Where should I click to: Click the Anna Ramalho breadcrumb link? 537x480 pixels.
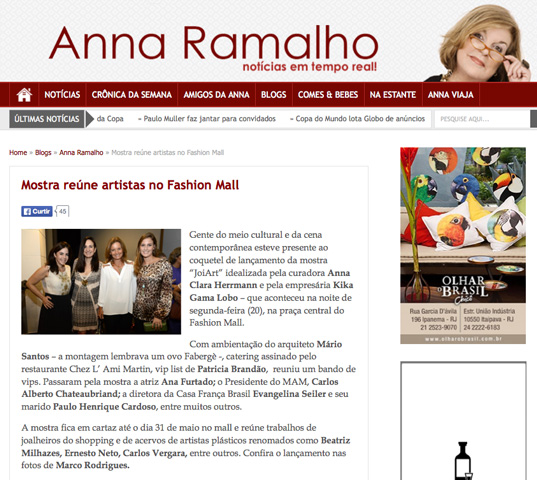click(81, 153)
